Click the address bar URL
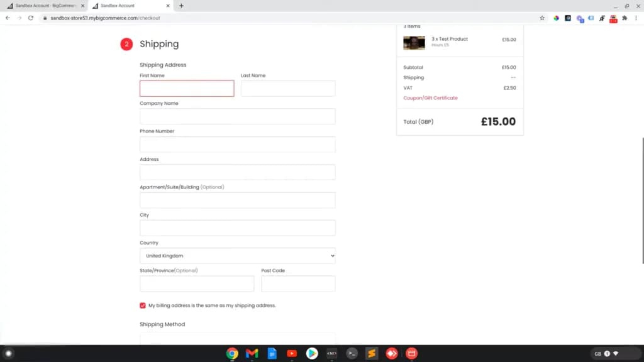Viewport: 644px width, 362px height. (x=105, y=18)
